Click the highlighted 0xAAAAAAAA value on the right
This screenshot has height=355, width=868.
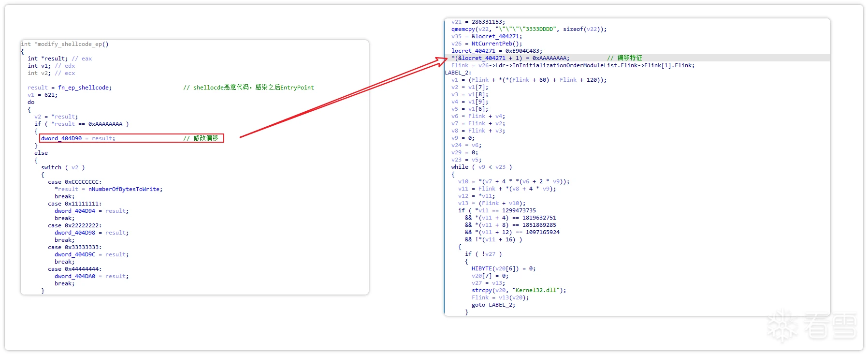[550, 58]
